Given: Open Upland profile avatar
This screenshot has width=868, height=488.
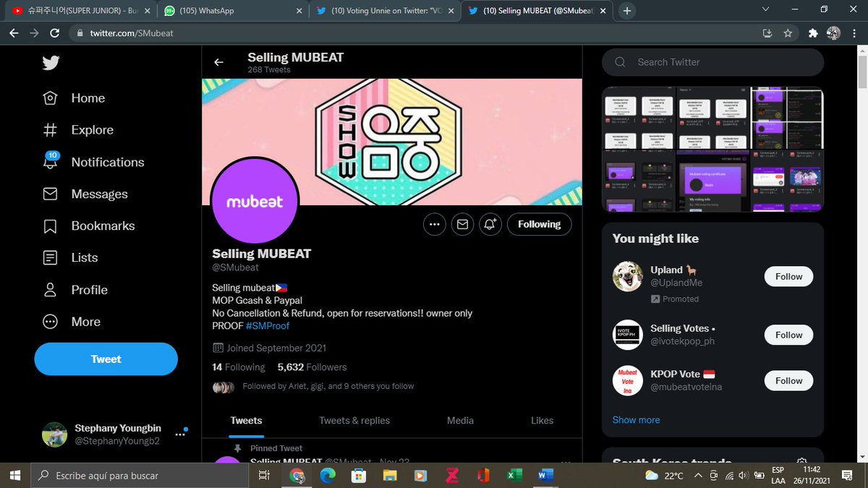Looking at the screenshot, I should (x=627, y=276).
